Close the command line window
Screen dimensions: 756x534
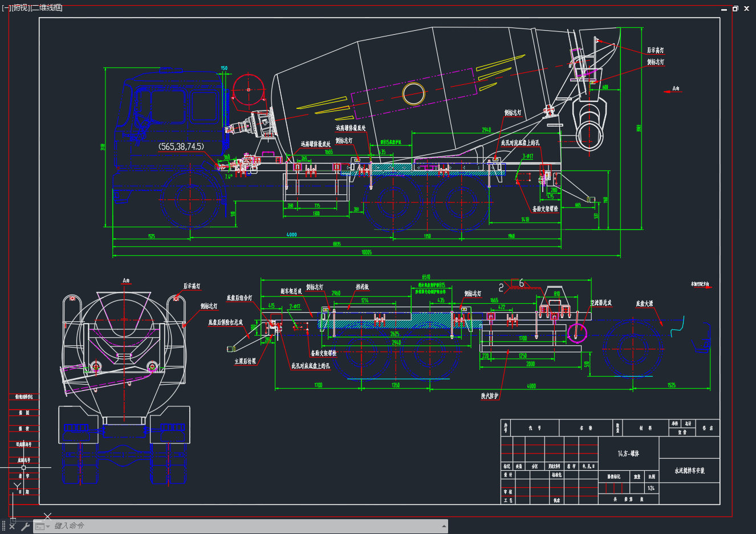click(x=12, y=526)
